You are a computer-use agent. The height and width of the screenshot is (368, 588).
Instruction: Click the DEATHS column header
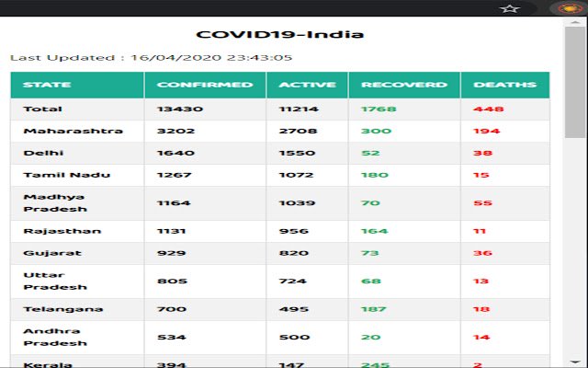pyautogui.click(x=504, y=85)
